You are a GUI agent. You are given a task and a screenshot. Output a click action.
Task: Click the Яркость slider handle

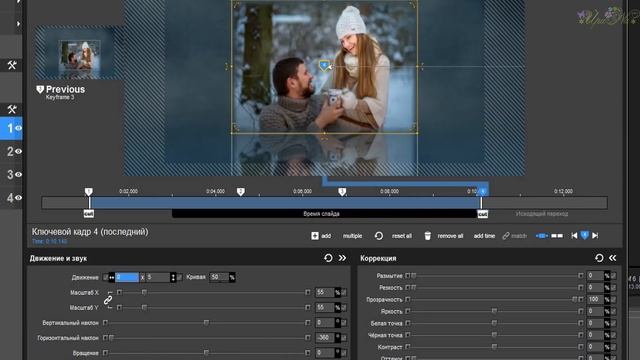coord(494,311)
